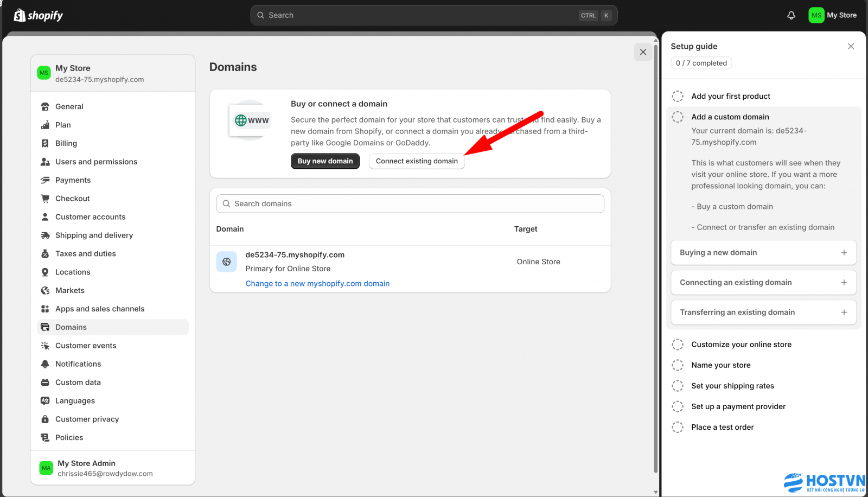This screenshot has height=497, width=868.
Task: Click the MS avatar in top bar
Action: [816, 15]
